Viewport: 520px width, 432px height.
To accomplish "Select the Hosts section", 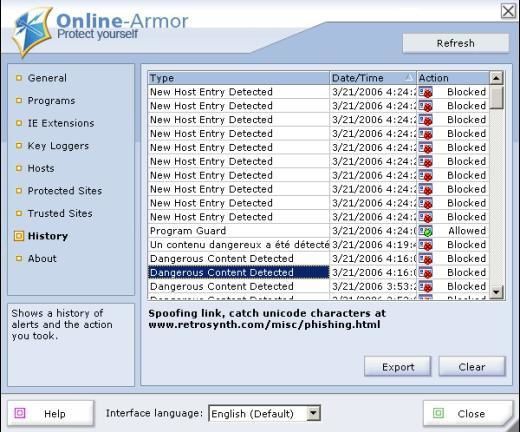I will pyautogui.click(x=41, y=168).
